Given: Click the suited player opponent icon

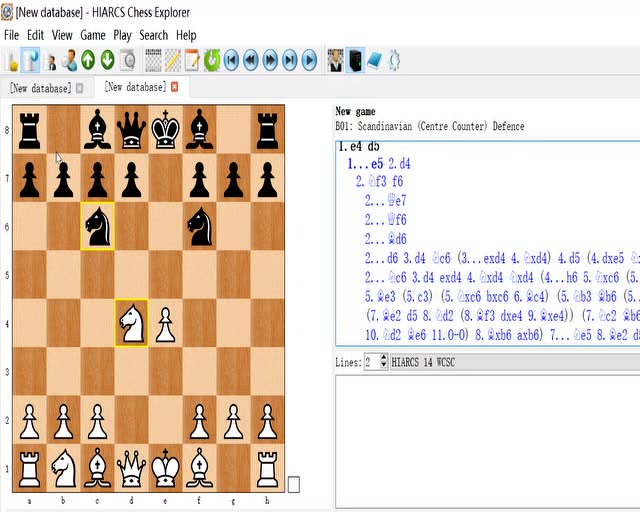Looking at the screenshot, I should click(x=336, y=60).
